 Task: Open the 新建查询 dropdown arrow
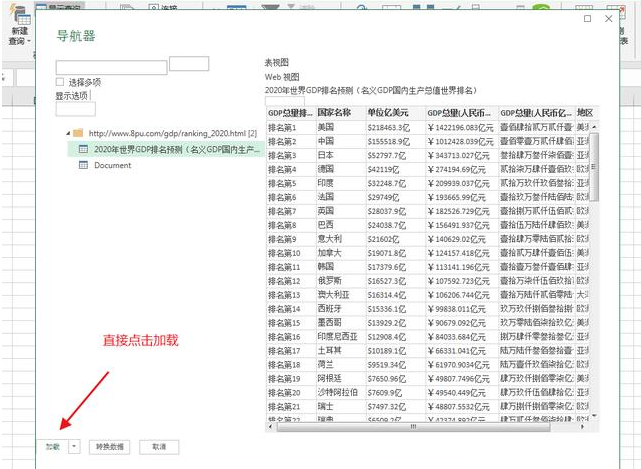[29, 41]
